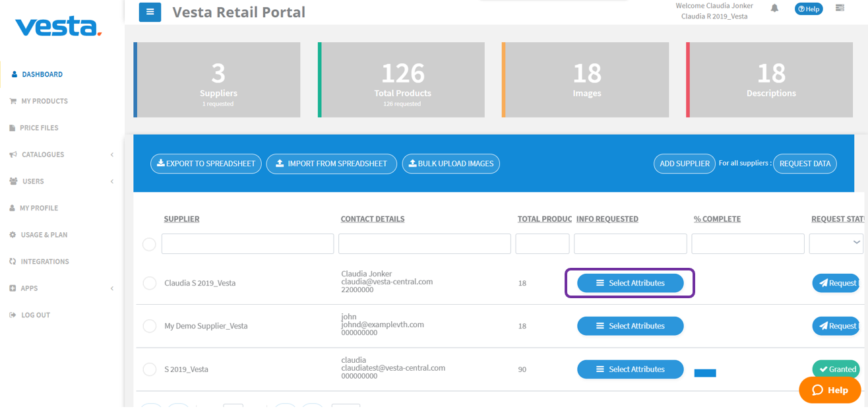Click supplier name My Demo Supplier_Vesta

[x=206, y=326]
